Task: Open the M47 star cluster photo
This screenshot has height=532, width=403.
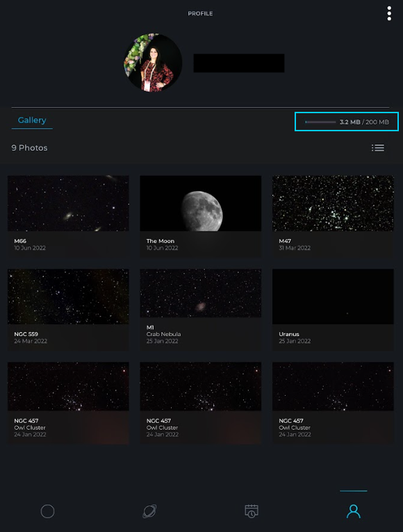Action: (x=333, y=216)
